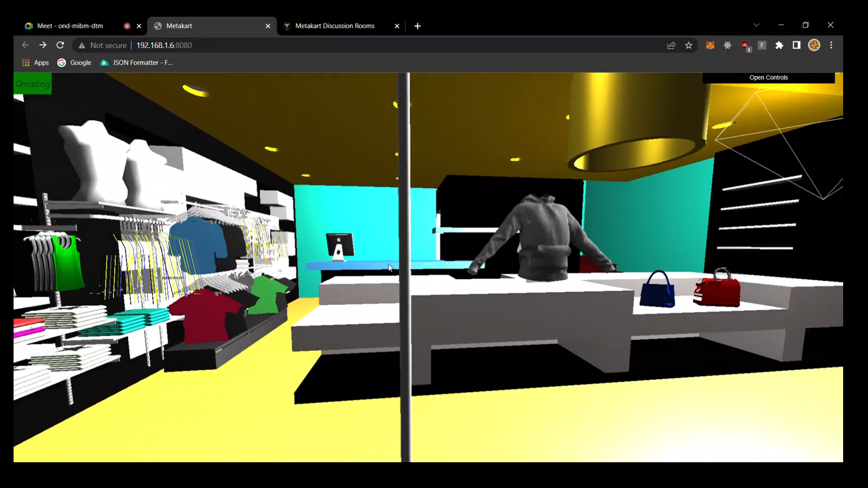This screenshot has width=868, height=488.
Task: Open a new tab with the plus button
Action: (417, 26)
